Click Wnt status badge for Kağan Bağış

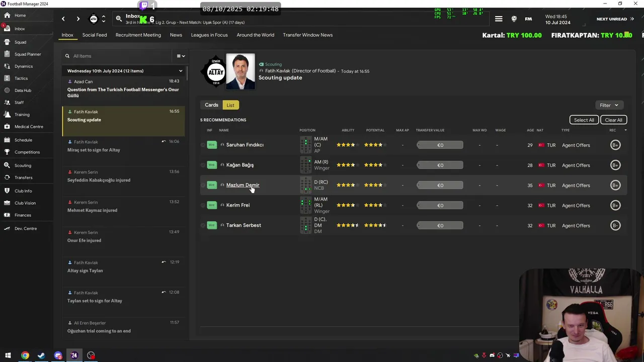click(212, 165)
